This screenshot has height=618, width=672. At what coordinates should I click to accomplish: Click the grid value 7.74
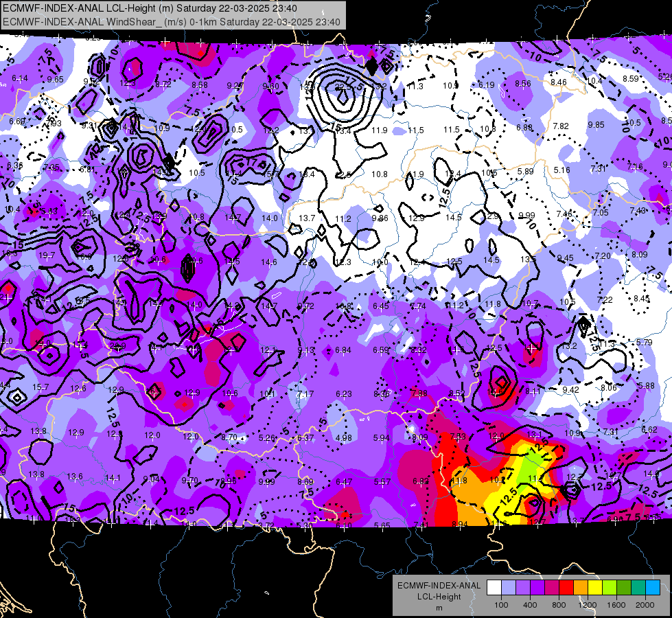(x=418, y=306)
